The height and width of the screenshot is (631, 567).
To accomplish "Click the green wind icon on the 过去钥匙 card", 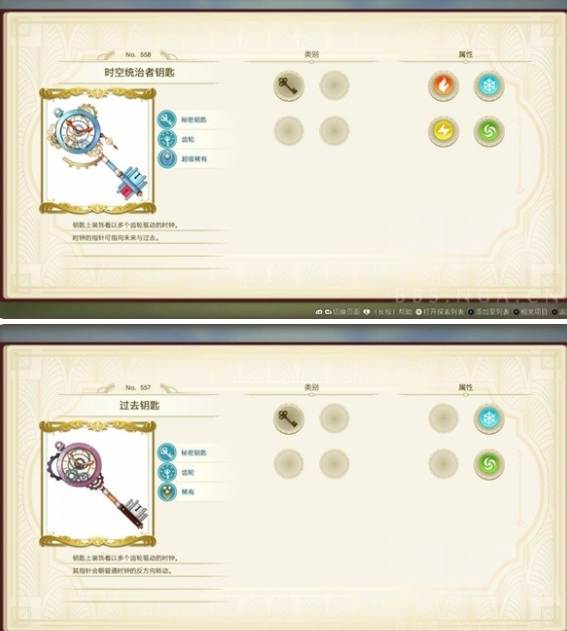I will pos(489,464).
